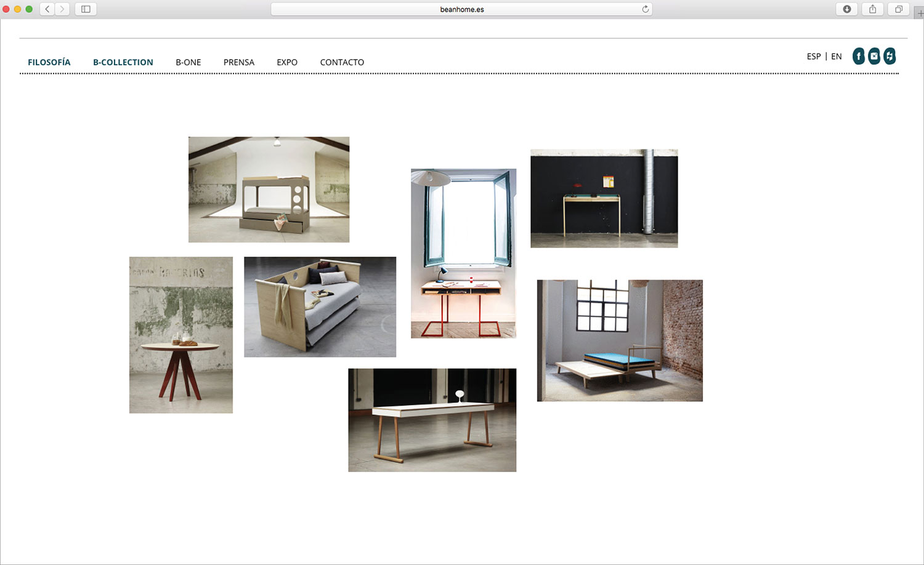The image size is (924, 565).
Task: Open the red-legged round table photo
Action: point(181,335)
